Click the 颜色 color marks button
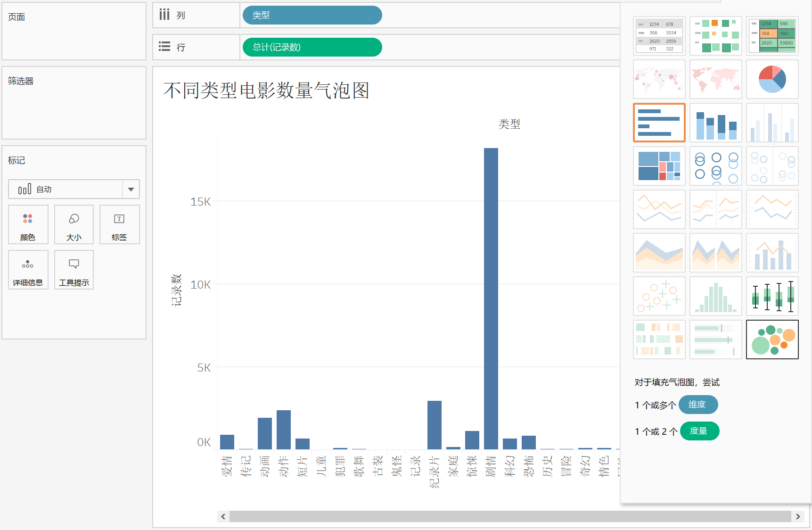The width and height of the screenshot is (812, 530). 28,224
